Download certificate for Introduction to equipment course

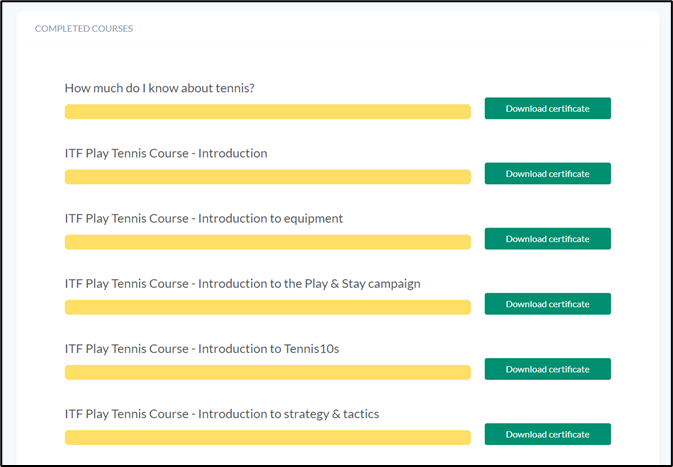click(548, 239)
